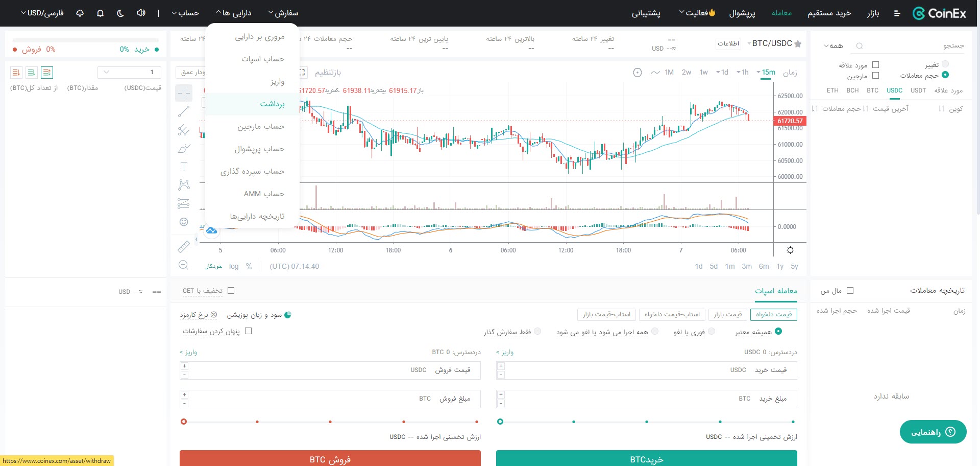The image size is (980, 466).
Task: Click the search magnifier icon
Action: [860, 46]
